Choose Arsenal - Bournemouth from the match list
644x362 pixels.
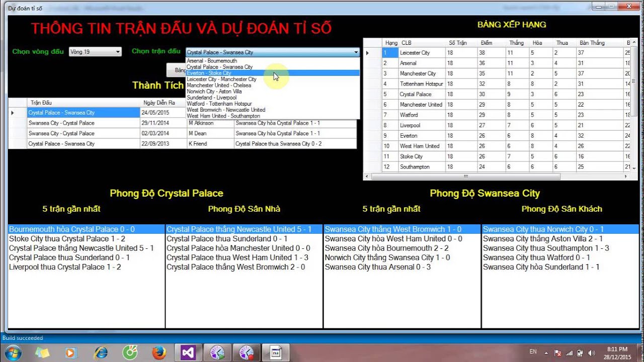coord(273,61)
